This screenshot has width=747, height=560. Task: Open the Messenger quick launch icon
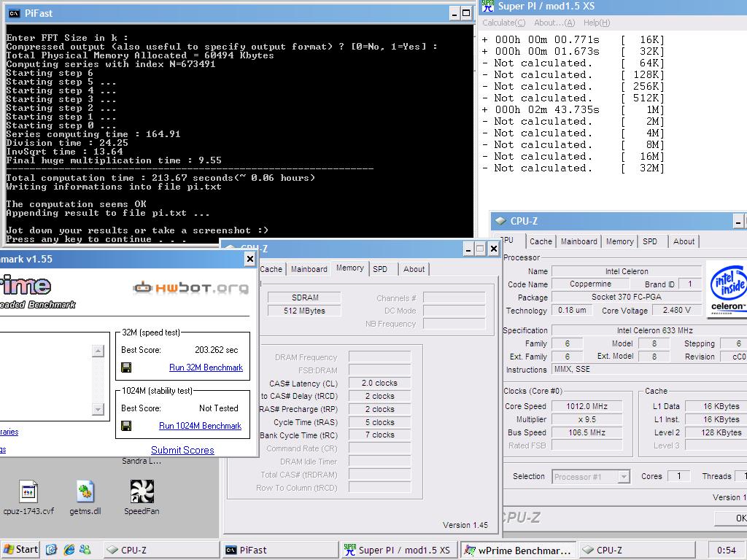85,550
